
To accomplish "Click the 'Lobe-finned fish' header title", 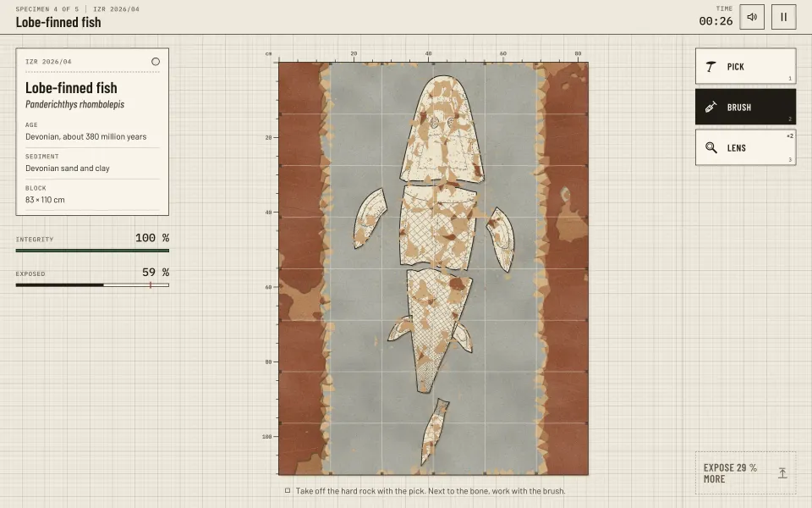I will [x=58, y=22].
